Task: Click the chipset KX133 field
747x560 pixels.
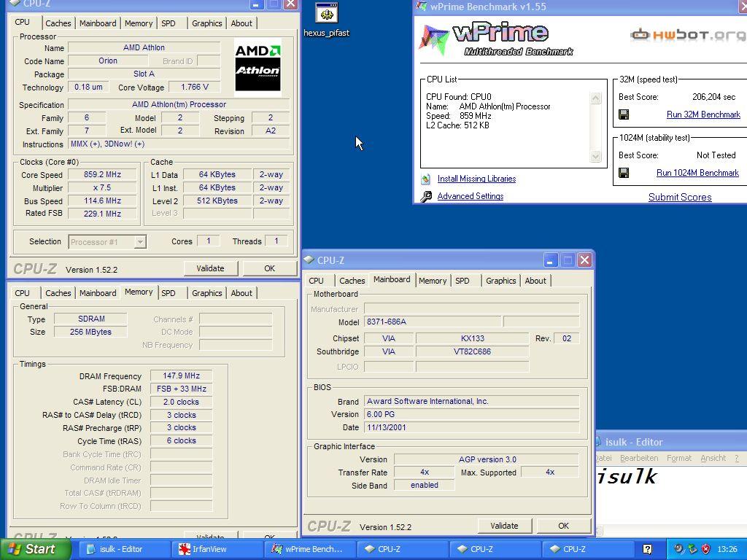Action: tap(472, 338)
